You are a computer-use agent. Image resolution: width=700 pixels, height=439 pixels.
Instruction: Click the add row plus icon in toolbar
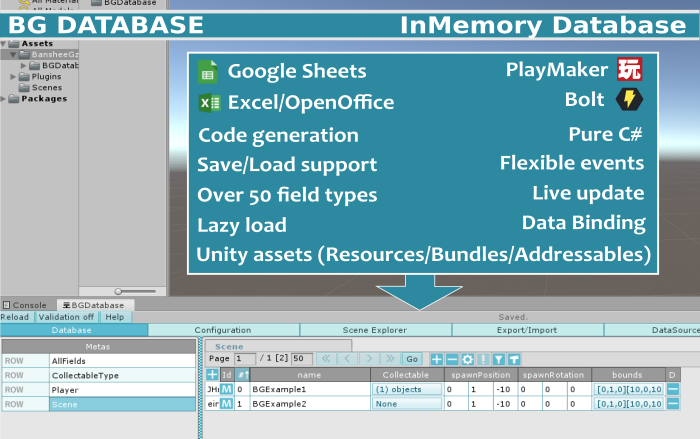(x=437, y=358)
